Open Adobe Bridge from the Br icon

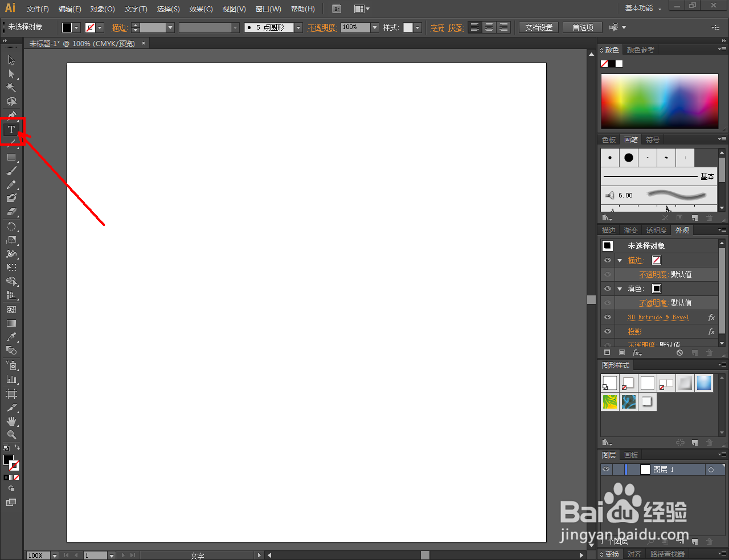point(337,9)
